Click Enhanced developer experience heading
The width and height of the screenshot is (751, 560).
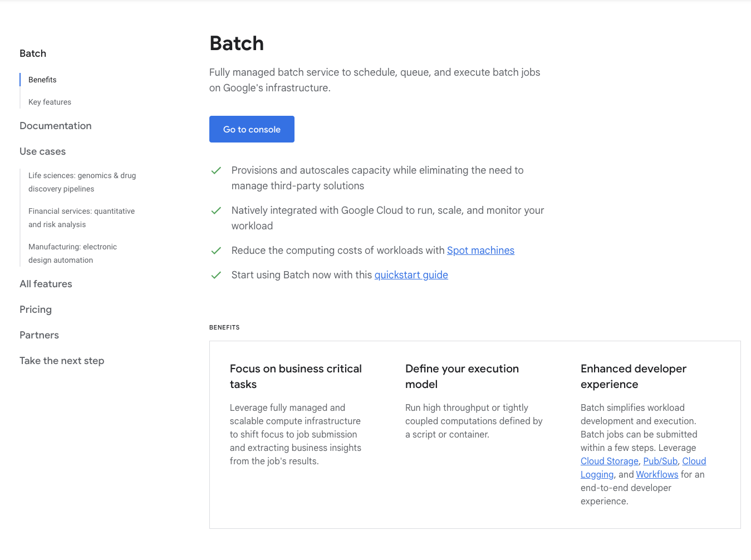[x=634, y=376]
